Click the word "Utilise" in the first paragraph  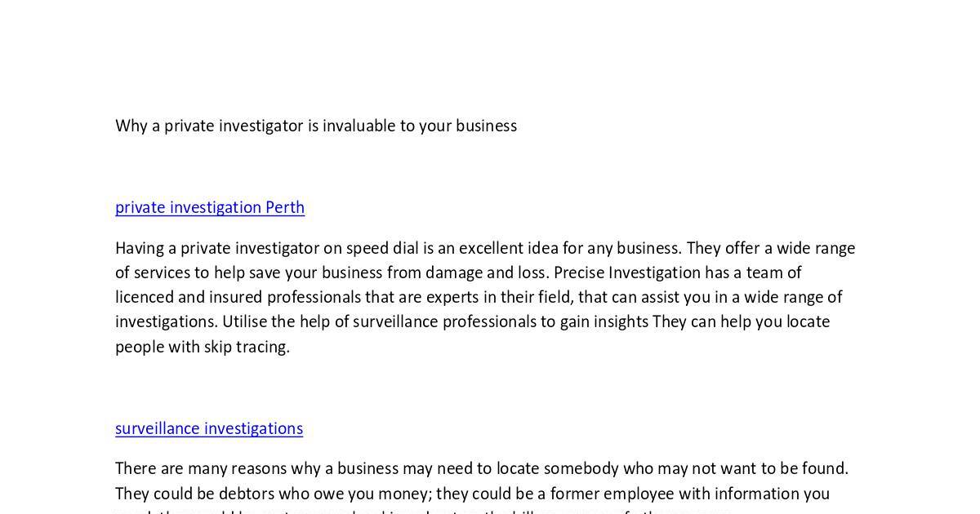[246, 321]
